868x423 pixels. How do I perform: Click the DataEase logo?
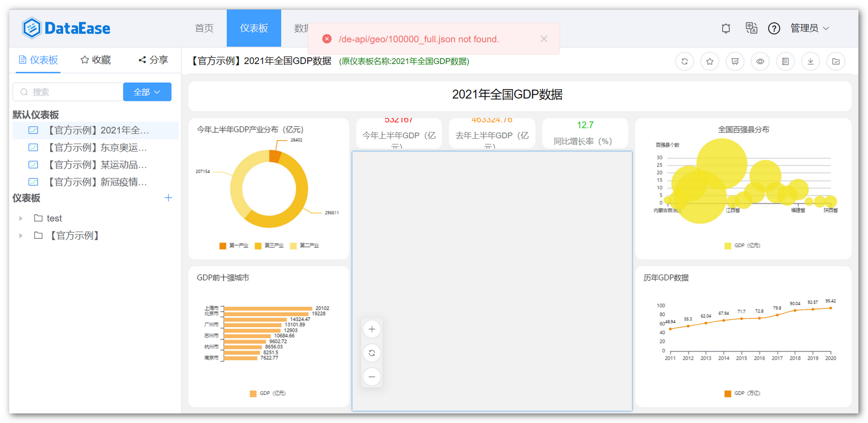coord(66,28)
